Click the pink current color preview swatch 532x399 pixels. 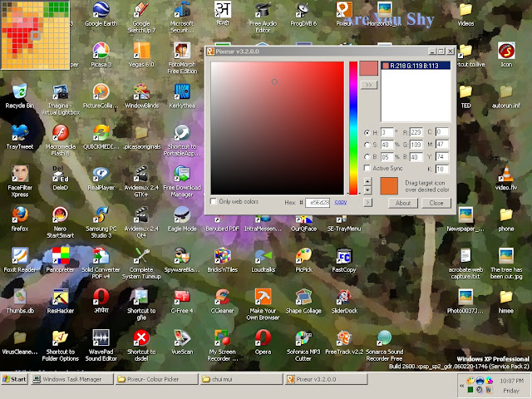point(369,68)
